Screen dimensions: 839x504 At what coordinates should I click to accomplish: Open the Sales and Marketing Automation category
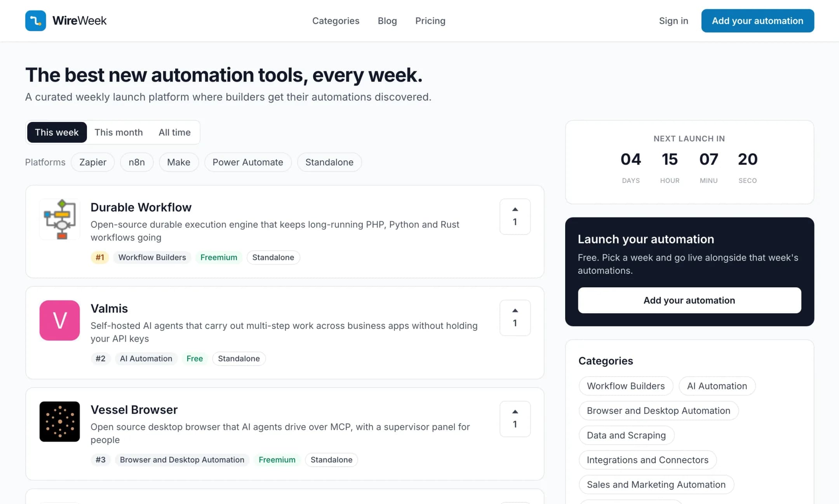click(656, 485)
